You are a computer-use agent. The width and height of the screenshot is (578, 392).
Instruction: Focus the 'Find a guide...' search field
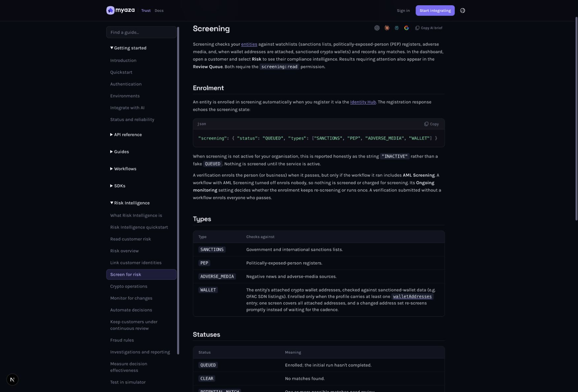pyautogui.click(x=141, y=32)
